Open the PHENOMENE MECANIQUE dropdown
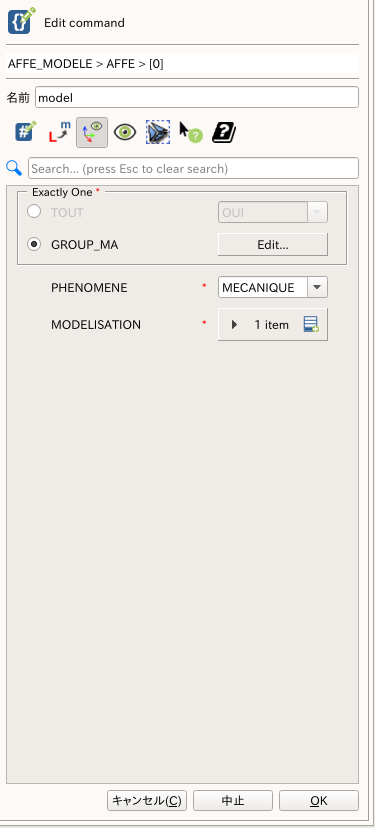375x830 pixels. 273,287
